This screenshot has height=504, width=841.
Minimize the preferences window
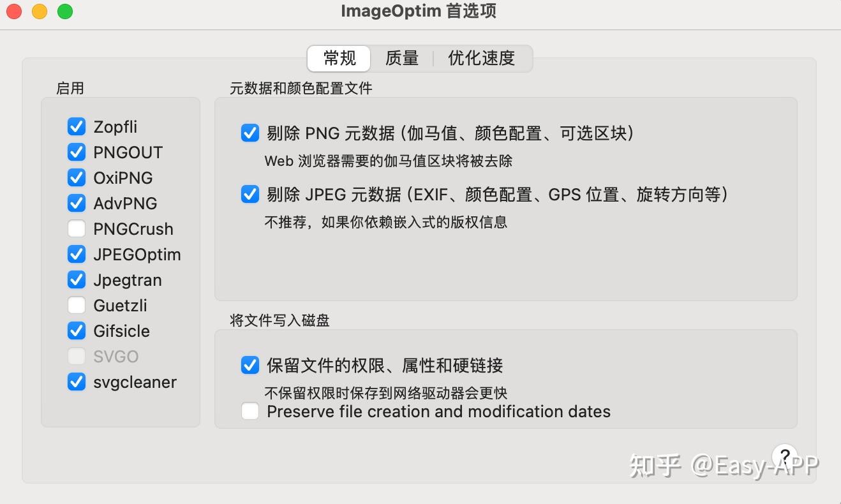pos(38,11)
